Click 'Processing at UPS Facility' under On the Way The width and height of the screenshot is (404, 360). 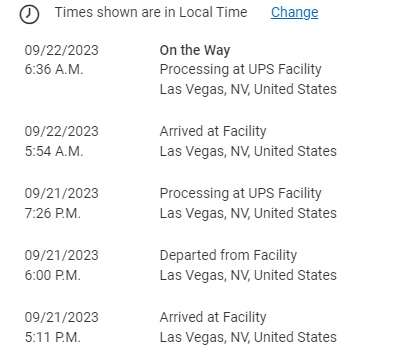(x=240, y=69)
